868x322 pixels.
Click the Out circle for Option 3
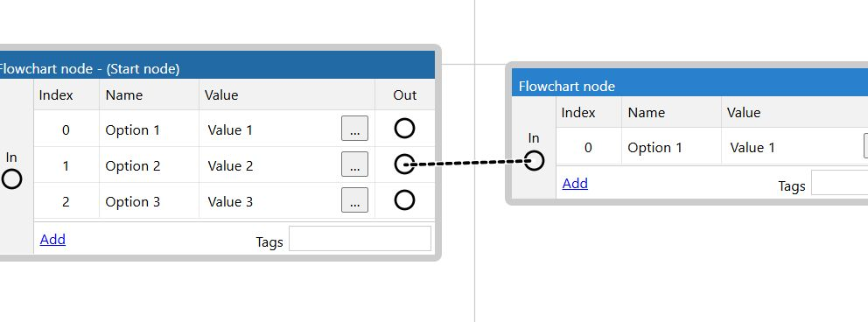pos(404,200)
